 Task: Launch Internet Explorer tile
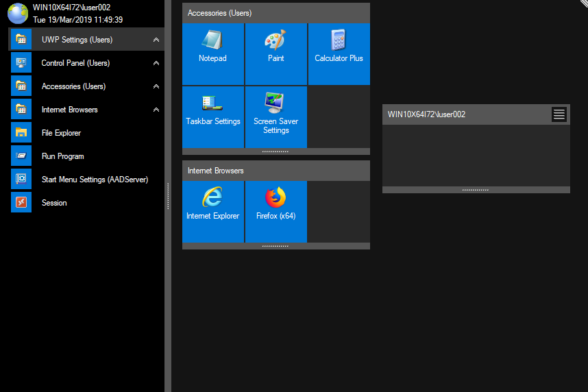(212, 211)
